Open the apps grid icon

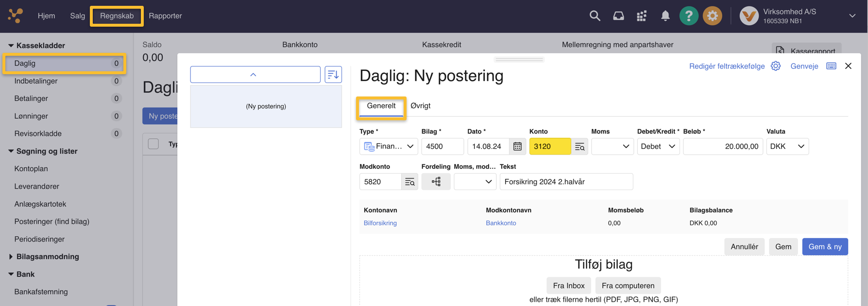(642, 16)
